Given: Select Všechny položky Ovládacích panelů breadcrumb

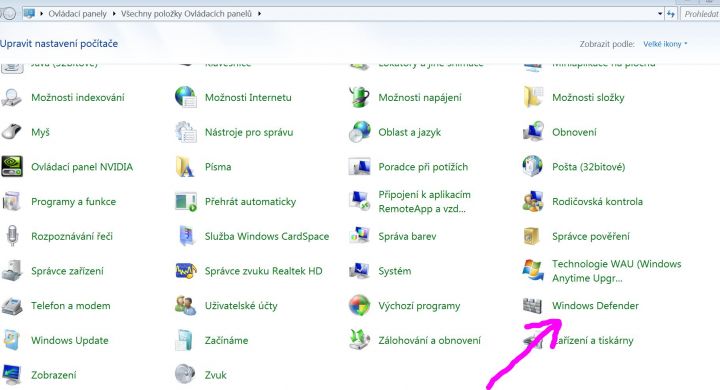Looking at the screenshot, I should [186, 14].
